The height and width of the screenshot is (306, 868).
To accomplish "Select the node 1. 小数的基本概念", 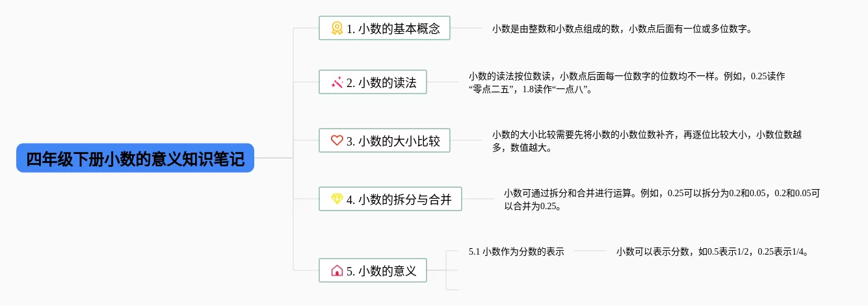I will pos(384,28).
